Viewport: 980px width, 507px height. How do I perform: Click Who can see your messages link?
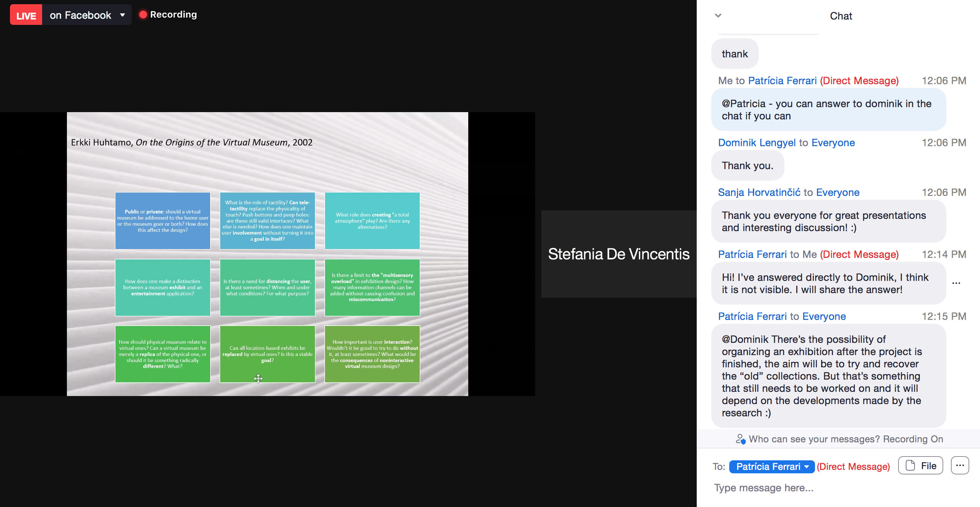click(814, 439)
